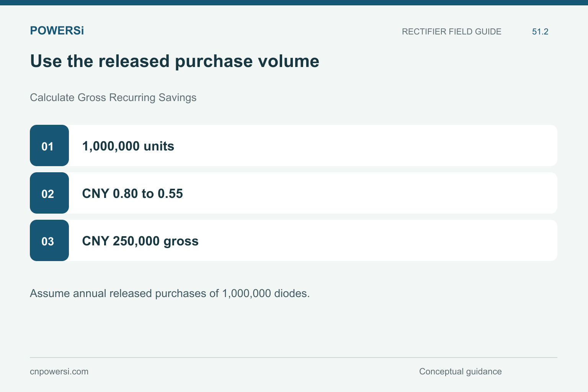Click the page number 51.2
This screenshot has height=392, width=588.
pyautogui.click(x=540, y=31)
